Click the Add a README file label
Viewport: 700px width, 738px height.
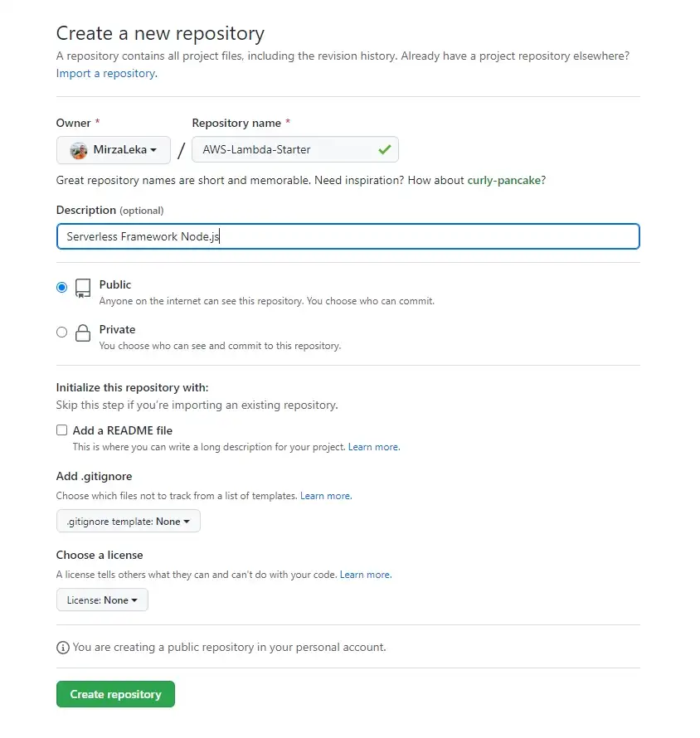(123, 430)
